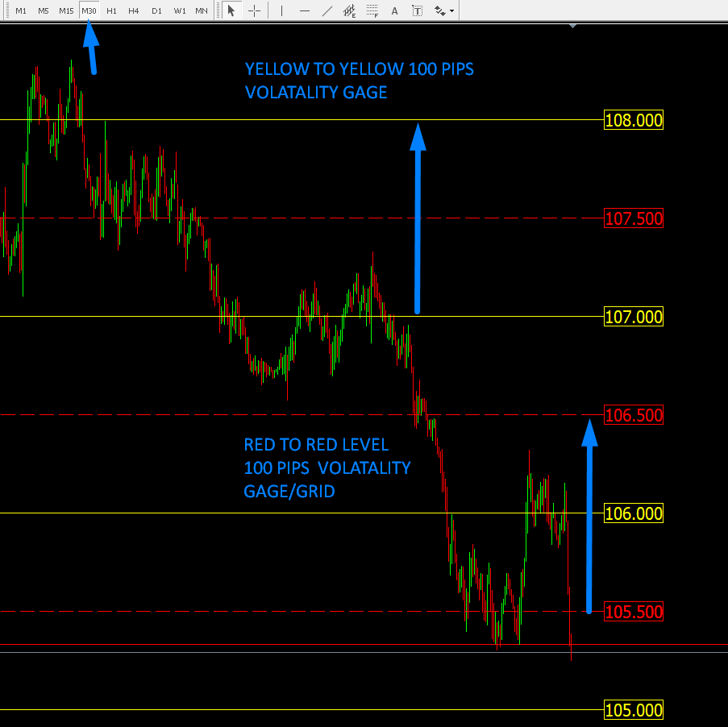Click the text tool 'A'
The image size is (728, 727).
click(x=394, y=10)
